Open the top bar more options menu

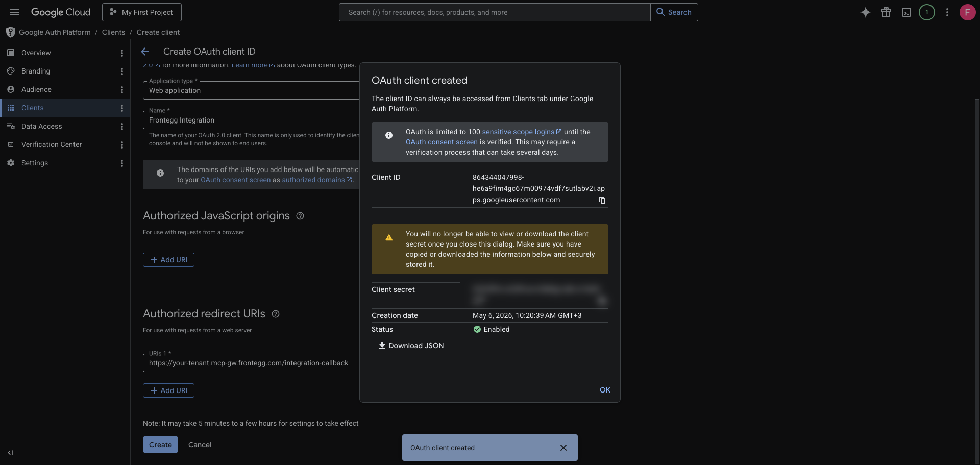[x=947, y=12]
